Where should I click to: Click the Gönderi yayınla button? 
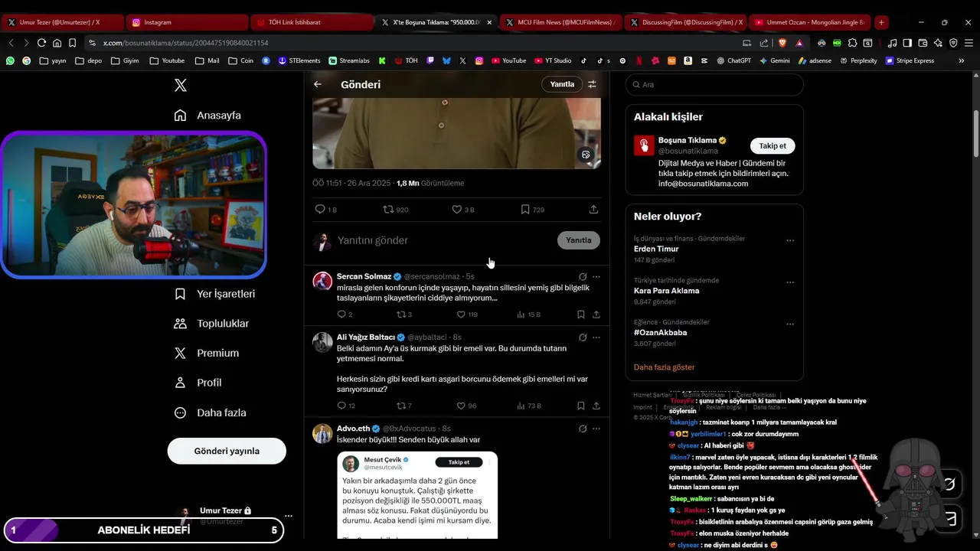pyautogui.click(x=227, y=451)
